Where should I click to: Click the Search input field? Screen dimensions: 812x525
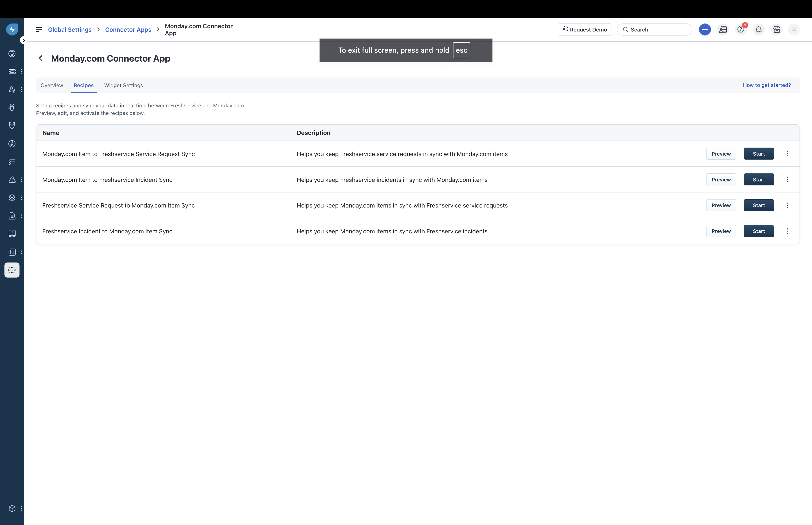pyautogui.click(x=658, y=30)
